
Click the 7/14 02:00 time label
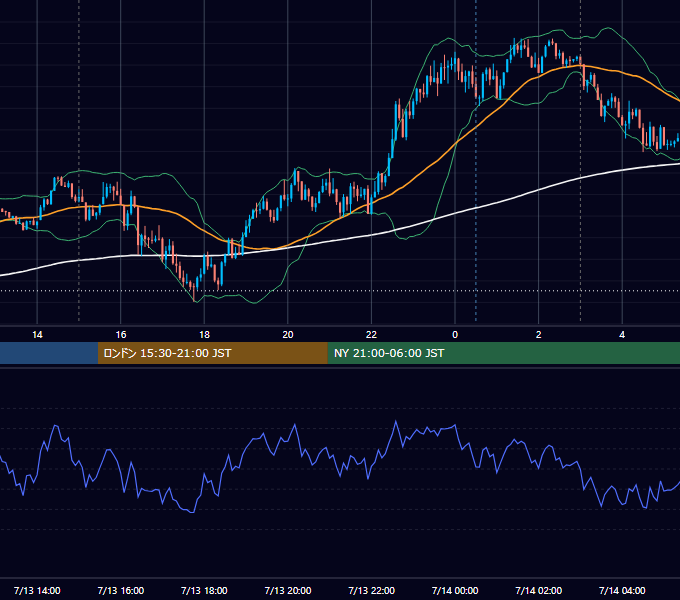tap(539, 590)
